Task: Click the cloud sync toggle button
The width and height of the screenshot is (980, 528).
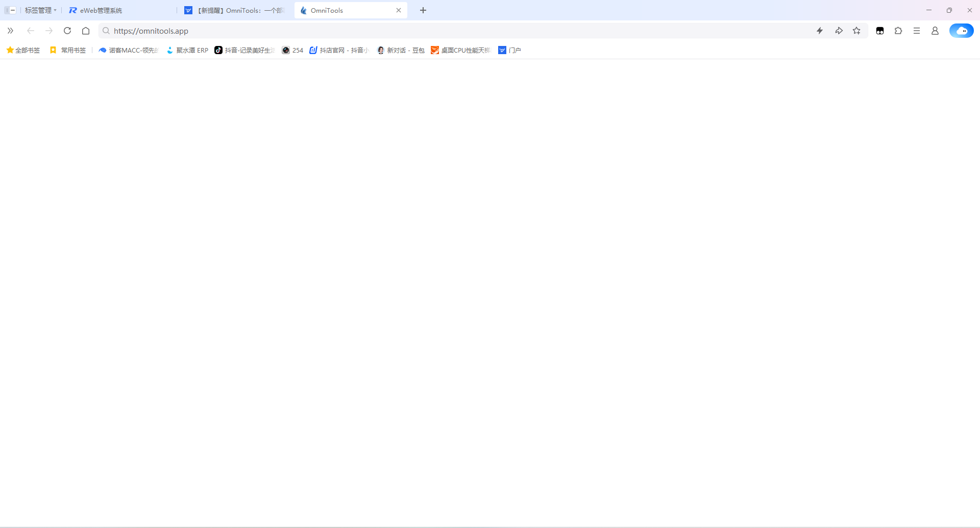Action: click(x=962, y=31)
